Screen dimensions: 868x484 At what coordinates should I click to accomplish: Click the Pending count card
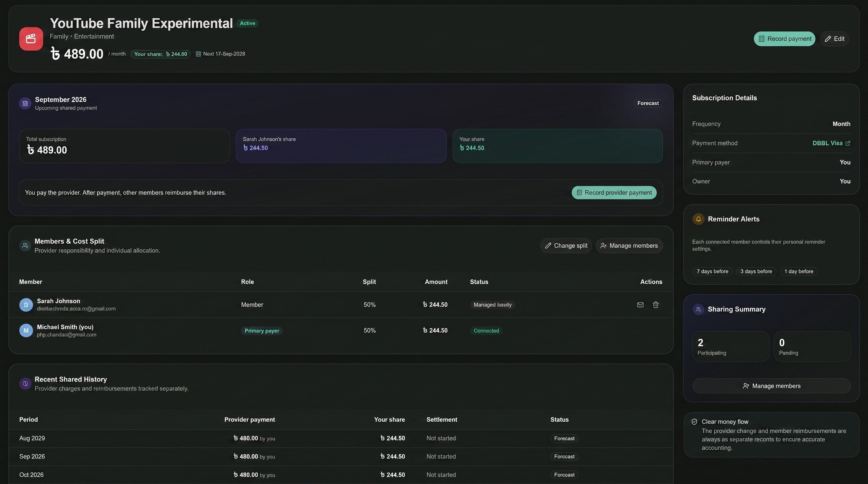point(812,346)
